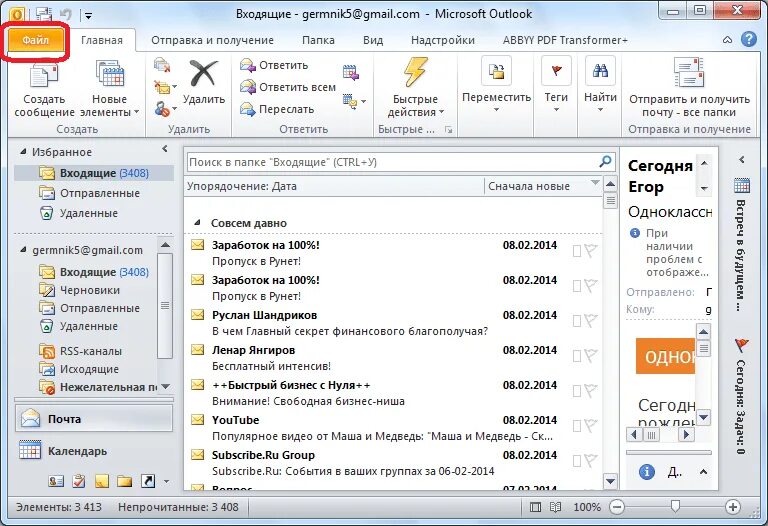The width and height of the screenshot is (768, 526).
Task: Open Notes yellow icon
Action: click(101, 481)
